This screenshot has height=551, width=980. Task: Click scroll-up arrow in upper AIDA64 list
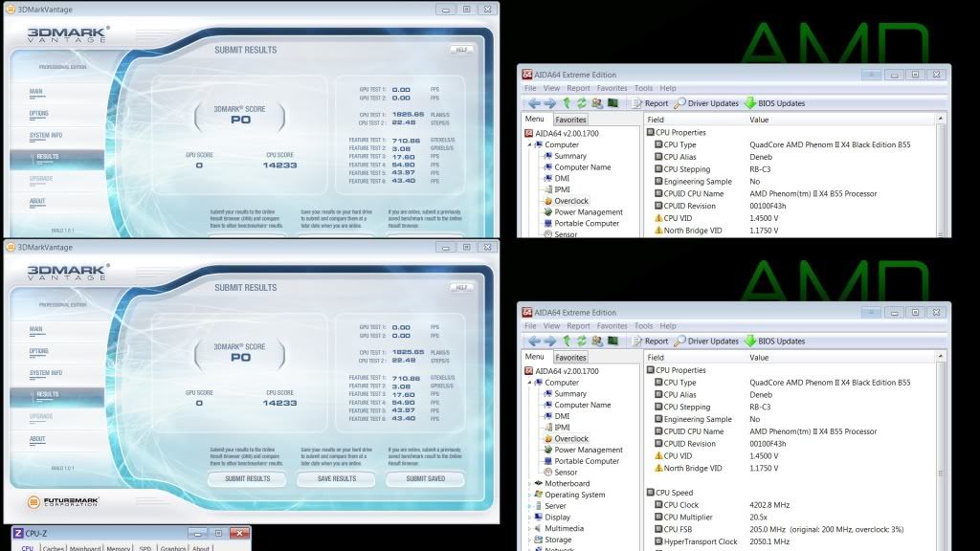(x=941, y=119)
